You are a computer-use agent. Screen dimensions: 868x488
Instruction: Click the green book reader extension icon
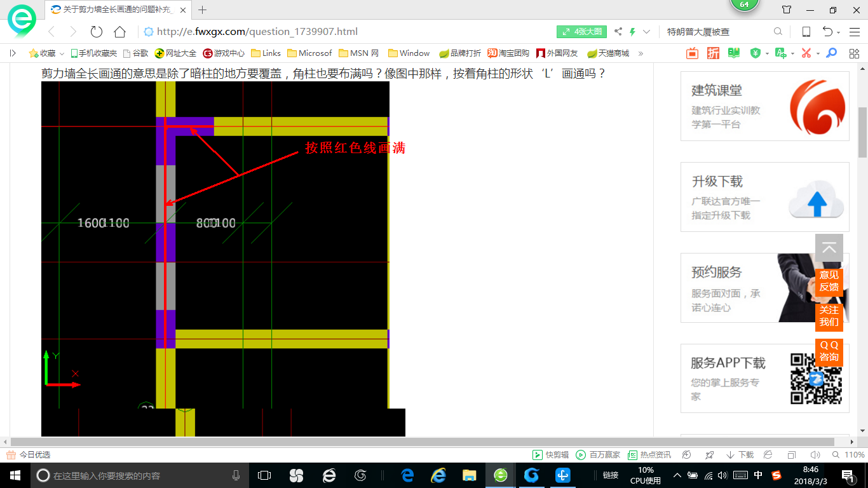[734, 53]
